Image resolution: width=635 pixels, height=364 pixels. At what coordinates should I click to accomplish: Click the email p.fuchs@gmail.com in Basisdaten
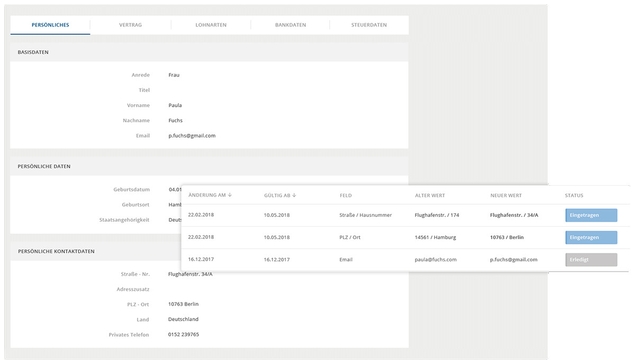[192, 136]
